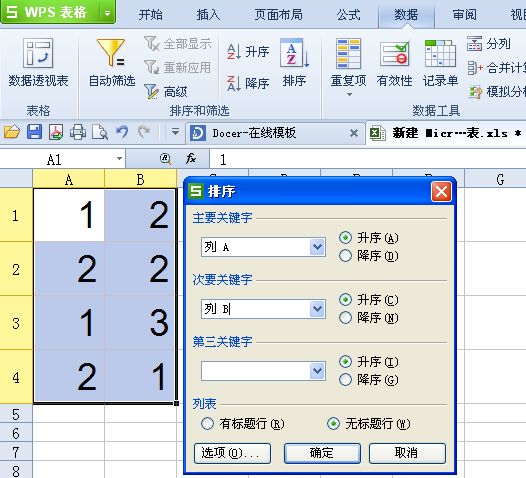Click the Print icon
The width and height of the screenshot is (526, 478).
[x=78, y=132]
